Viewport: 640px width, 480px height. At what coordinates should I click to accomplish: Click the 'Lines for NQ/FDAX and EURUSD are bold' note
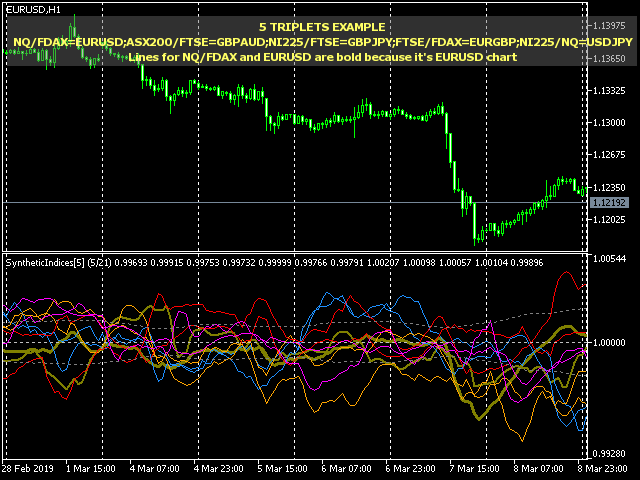click(323, 57)
